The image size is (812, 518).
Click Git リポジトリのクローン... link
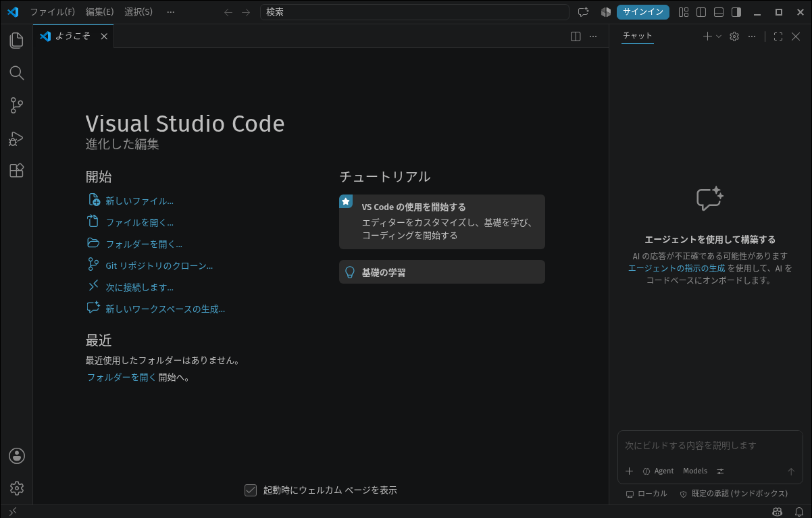(x=159, y=265)
